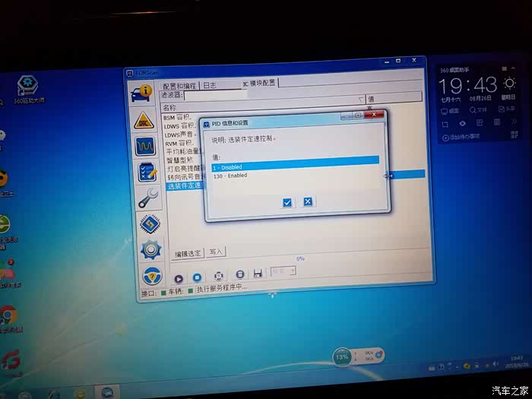Click the module reset icon in toolbar
Viewport: 532px width, 399px height.
[219, 276]
